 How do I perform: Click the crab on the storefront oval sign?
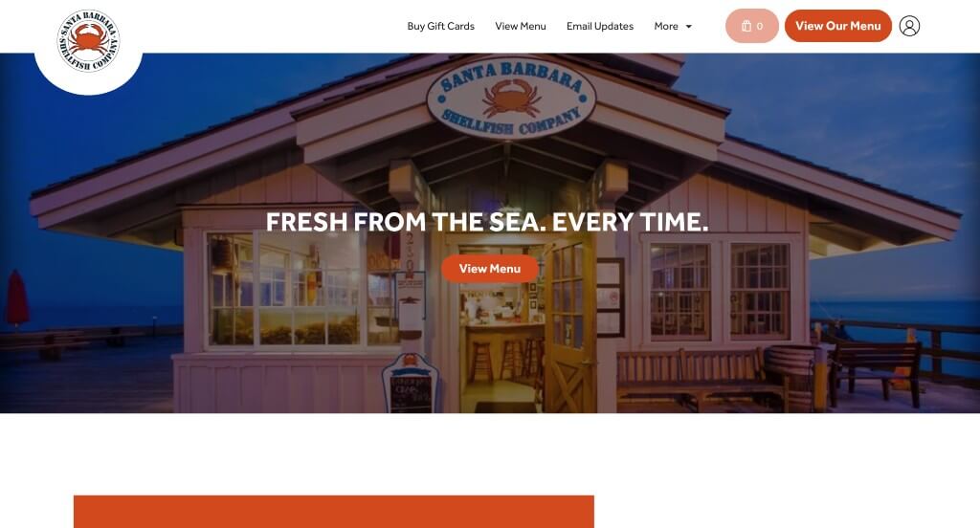pos(511,99)
